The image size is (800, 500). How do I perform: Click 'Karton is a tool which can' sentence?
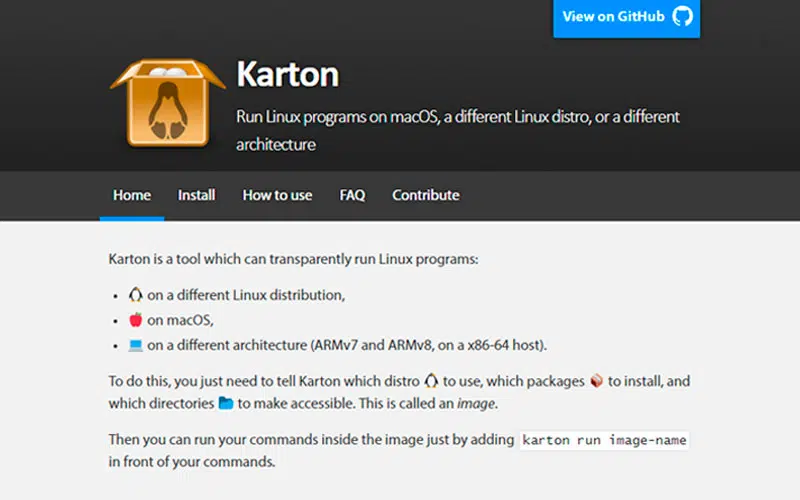(293, 259)
